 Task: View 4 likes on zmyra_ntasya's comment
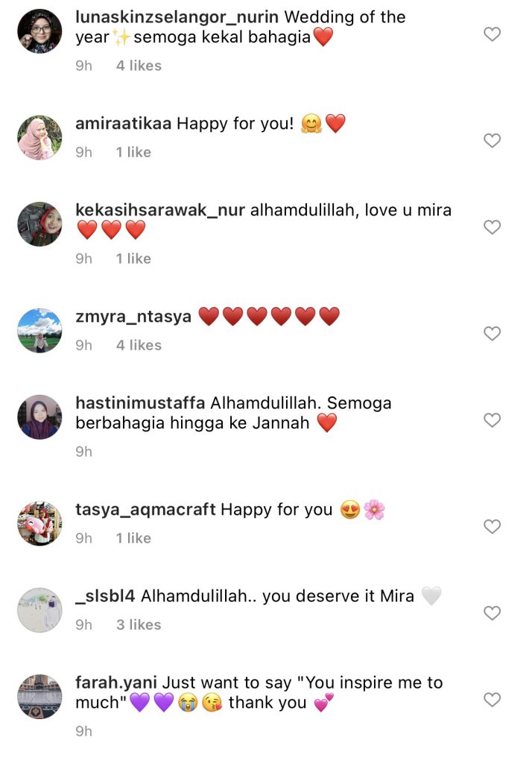(x=139, y=346)
